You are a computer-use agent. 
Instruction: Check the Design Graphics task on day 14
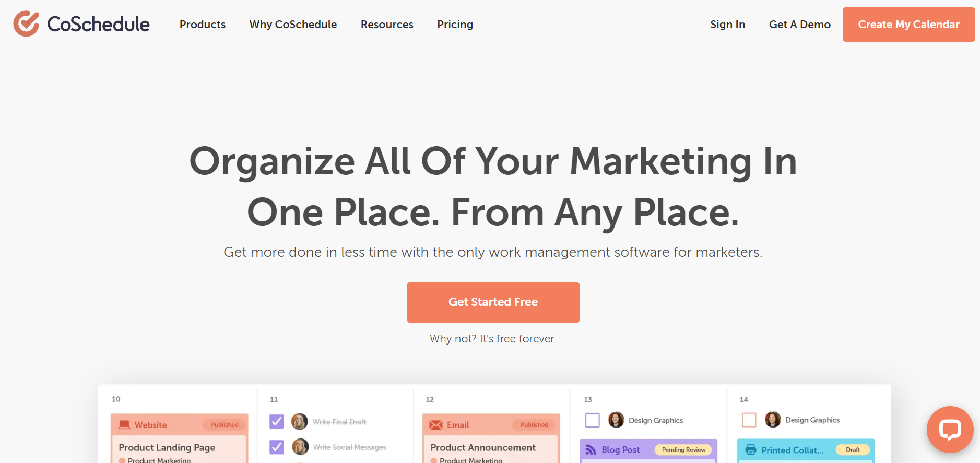coord(750,419)
